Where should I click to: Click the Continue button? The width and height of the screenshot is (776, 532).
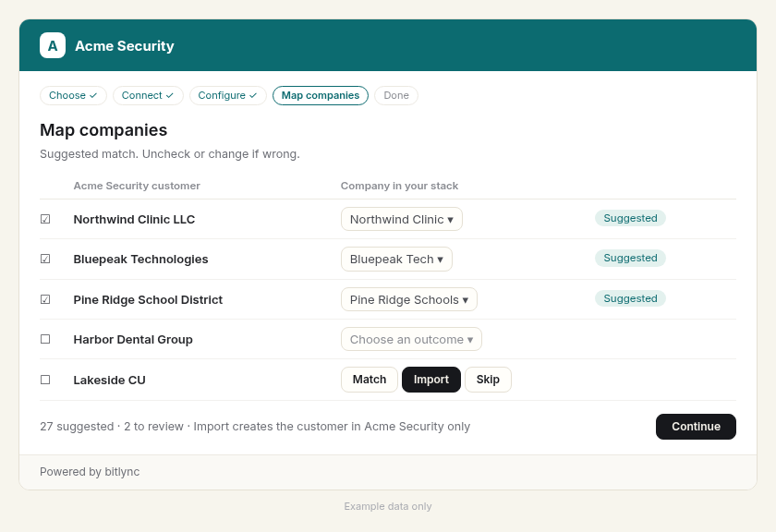(x=696, y=427)
